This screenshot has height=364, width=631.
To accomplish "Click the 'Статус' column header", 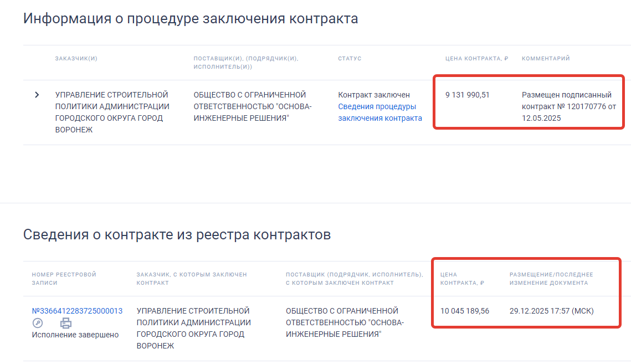I will [x=349, y=59].
